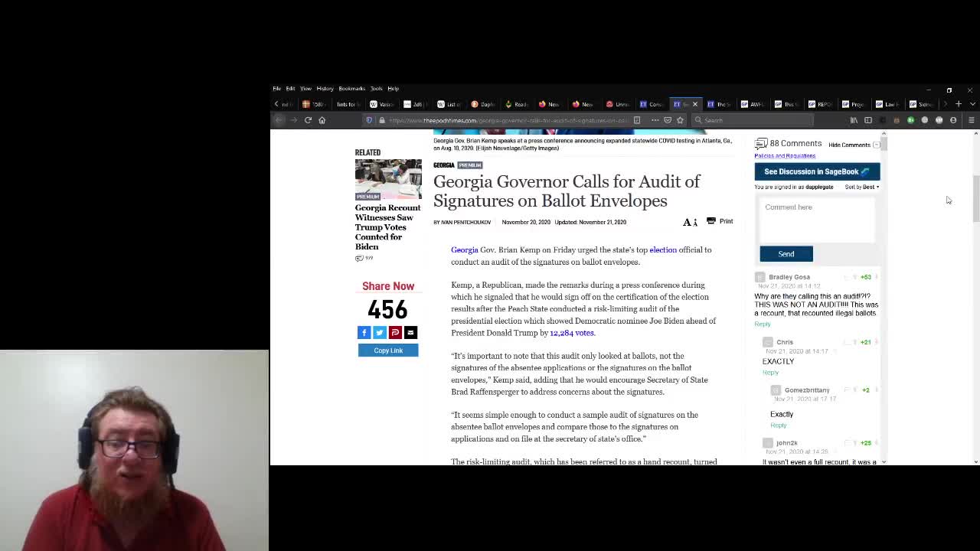Click the back navigation arrow
The width and height of the screenshot is (980, 551).
[279, 120]
